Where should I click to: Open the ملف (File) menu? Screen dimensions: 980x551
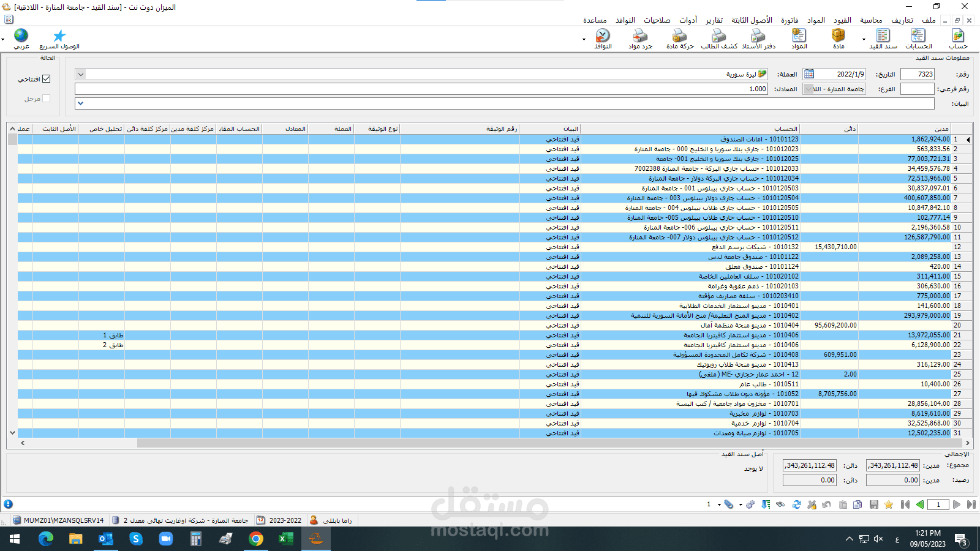(x=929, y=20)
